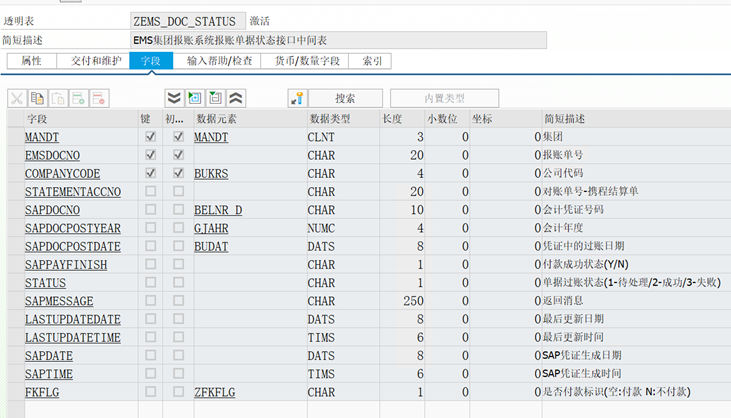The width and height of the screenshot is (731, 418).
Task: Click the 搜索 search button
Action: pos(345,98)
